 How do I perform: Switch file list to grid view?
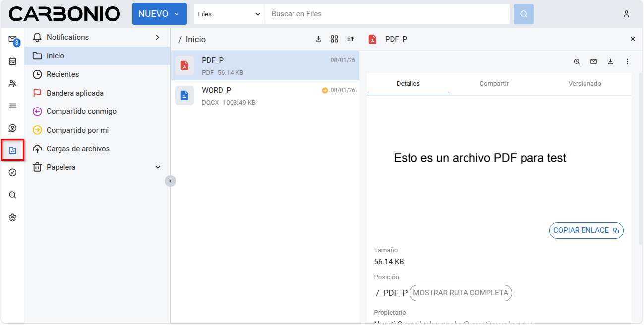(x=334, y=39)
